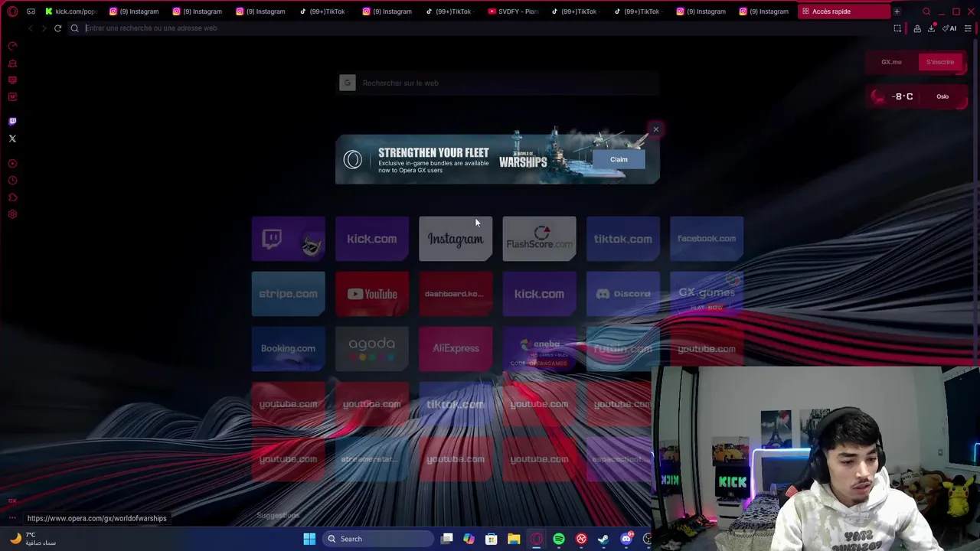This screenshot has height=551, width=980.
Task: Open Twitch panel in the sidebar
Action: 12,121
